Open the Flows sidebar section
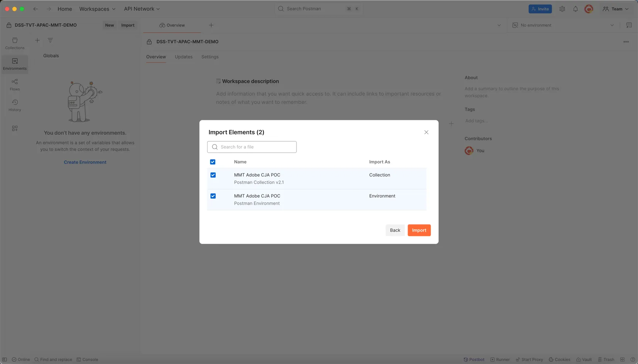Image resolution: width=638 pixels, height=364 pixels. (15, 84)
